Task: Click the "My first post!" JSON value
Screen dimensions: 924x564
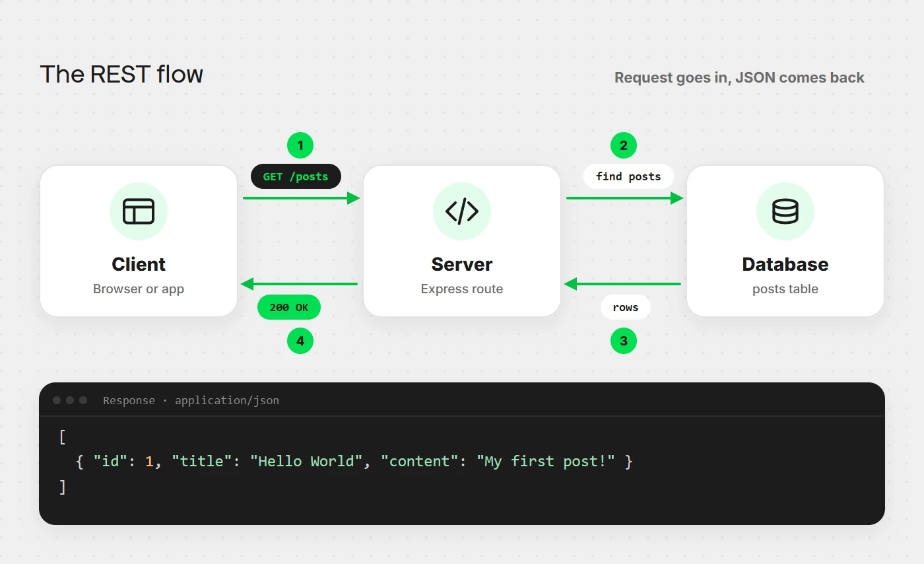Action: click(x=546, y=461)
